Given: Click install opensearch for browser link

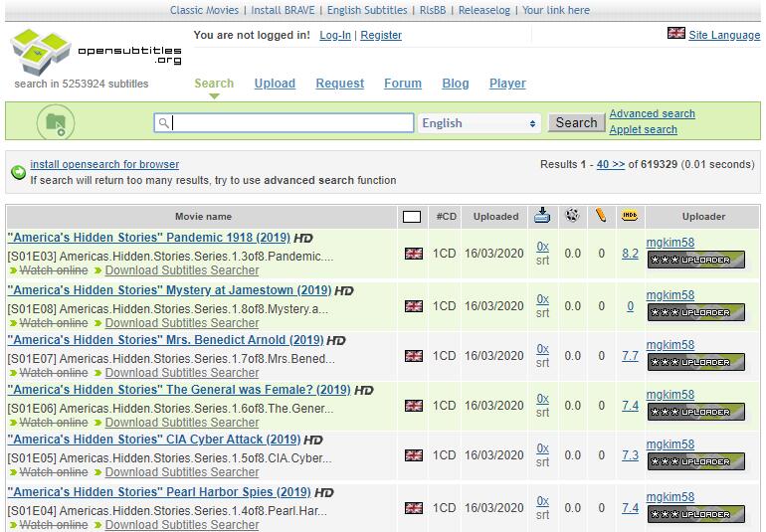Looking at the screenshot, I should click(x=104, y=165).
